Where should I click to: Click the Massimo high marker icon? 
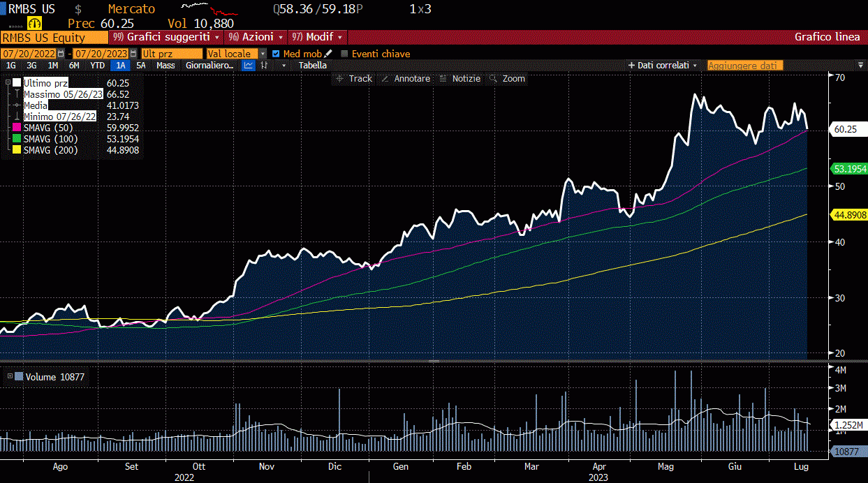tap(16, 94)
